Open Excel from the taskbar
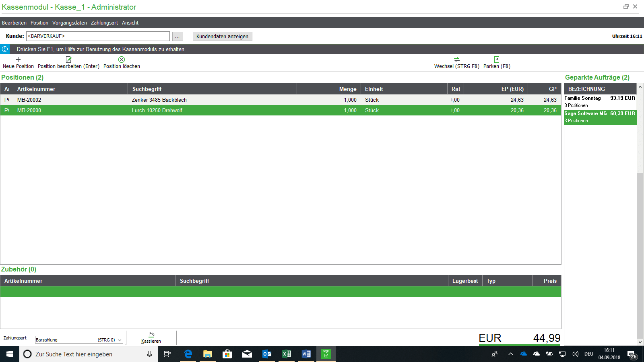The height and width of the screenshot is (362, 644). coord(286,354)
